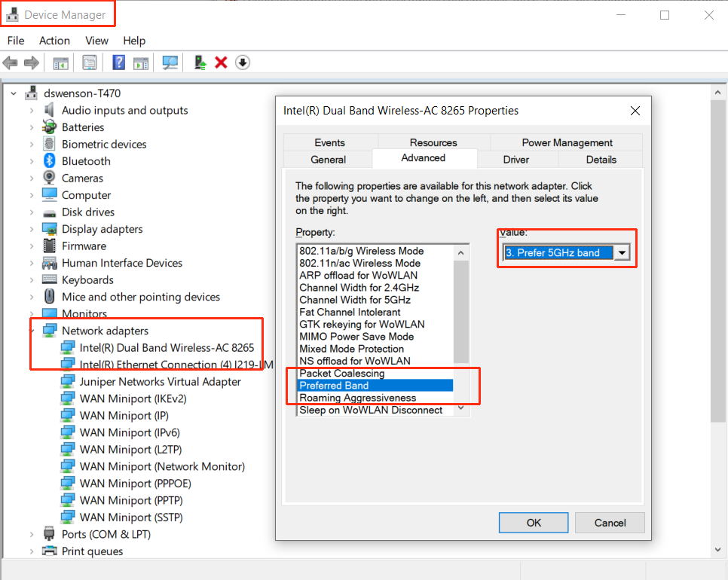Click the Bluetooth category icon
The width and height of the screenshot is (728, 580).
(x=49, y=161)
